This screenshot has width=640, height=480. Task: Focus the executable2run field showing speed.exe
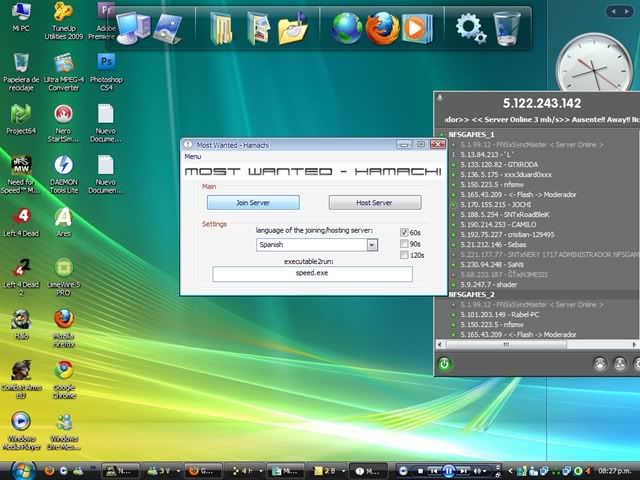point(312,273)
